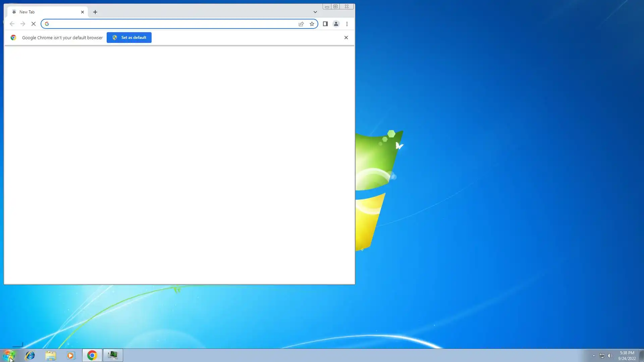The image size is (644, 362).
Task: Click the bookmark star icon
Action: pos(312,24)
